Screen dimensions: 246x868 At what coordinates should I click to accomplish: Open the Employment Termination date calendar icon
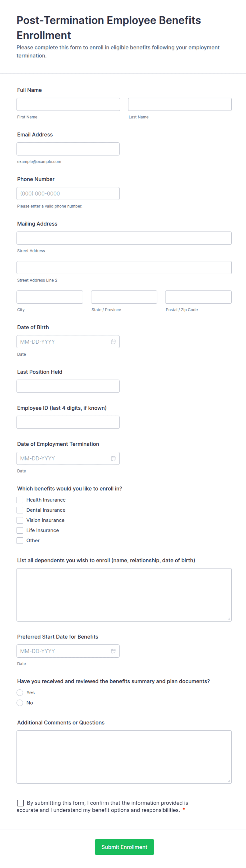(113, 458)
